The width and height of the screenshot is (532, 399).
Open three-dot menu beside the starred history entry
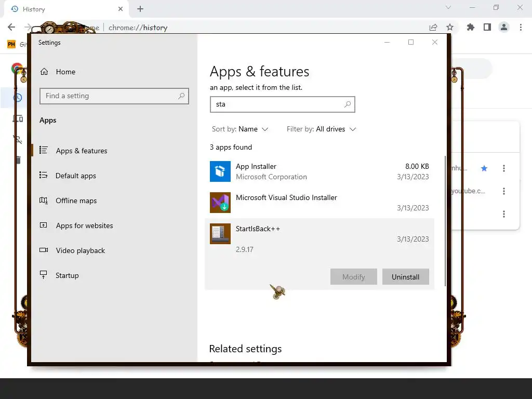tap(504, 168)
